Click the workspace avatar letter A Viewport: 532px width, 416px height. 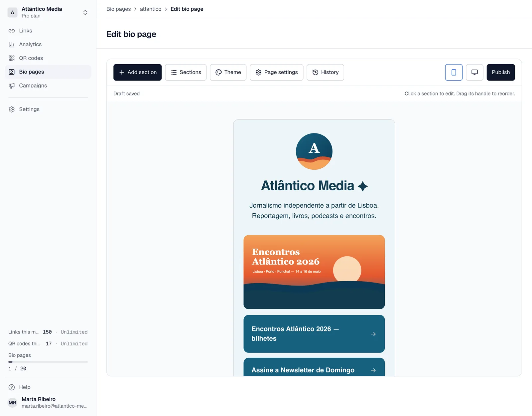(13, 12)
